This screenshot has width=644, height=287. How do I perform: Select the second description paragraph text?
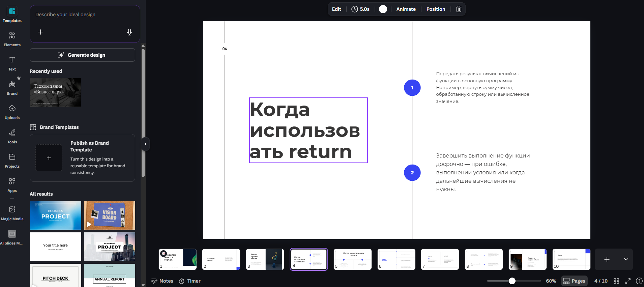[x=483, y=172]
